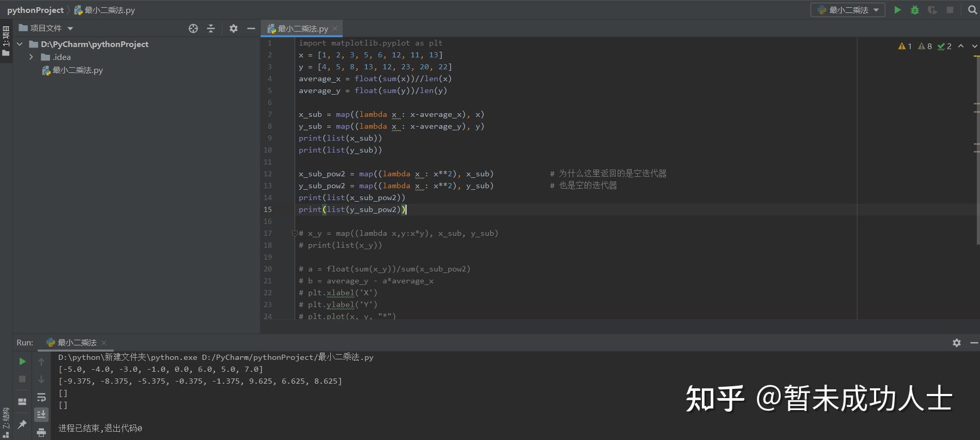980x440 pixels.
Task: Run the script with the top toolbar play button
Action: click(897, 10)
